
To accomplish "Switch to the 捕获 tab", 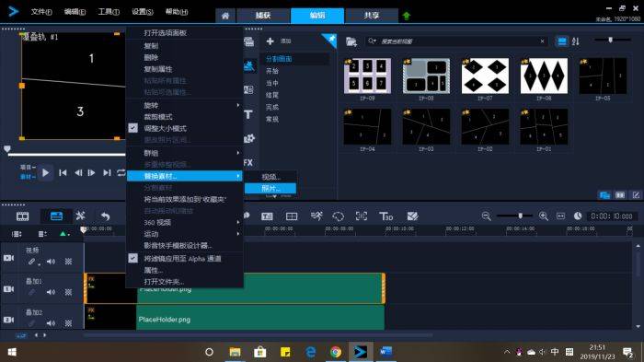I will 263,16.
